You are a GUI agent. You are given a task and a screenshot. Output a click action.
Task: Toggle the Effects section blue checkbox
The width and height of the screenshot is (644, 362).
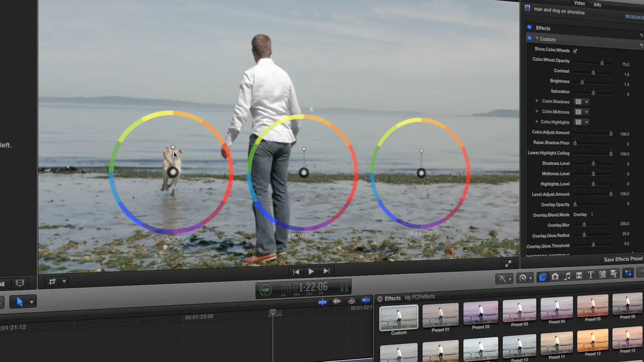tap(529, 27)
